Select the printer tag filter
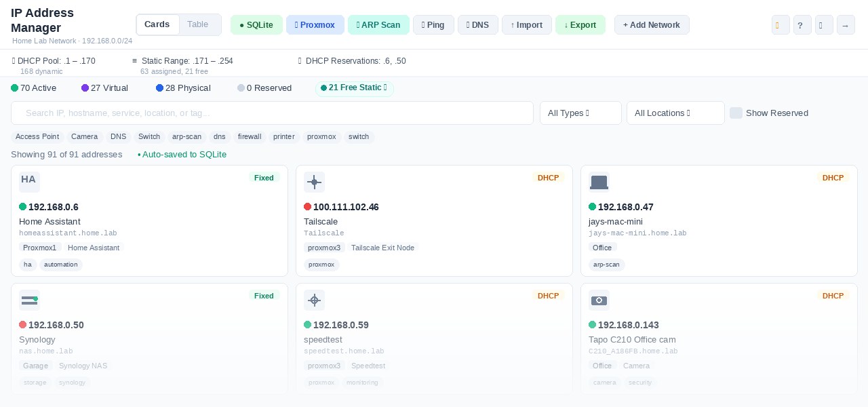The width and height of the screenshot is (868, 407). [x=284, y=137]
